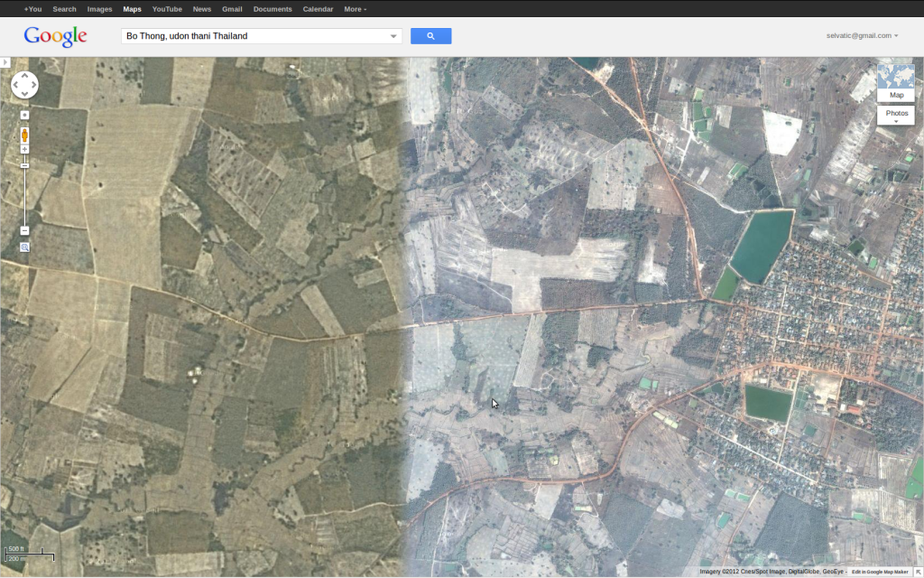Click the pan up arrow
This screenshot has width=924, height=578.
click(24, 77)
